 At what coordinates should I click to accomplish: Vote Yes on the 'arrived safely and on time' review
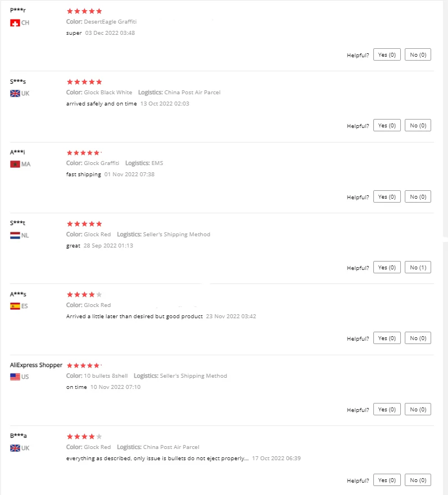pos(387,126)
